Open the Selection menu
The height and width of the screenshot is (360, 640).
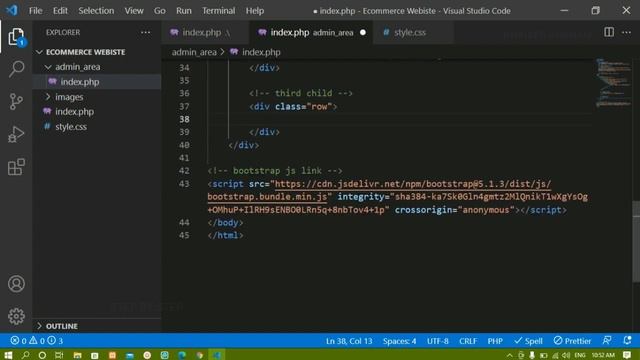96,11
